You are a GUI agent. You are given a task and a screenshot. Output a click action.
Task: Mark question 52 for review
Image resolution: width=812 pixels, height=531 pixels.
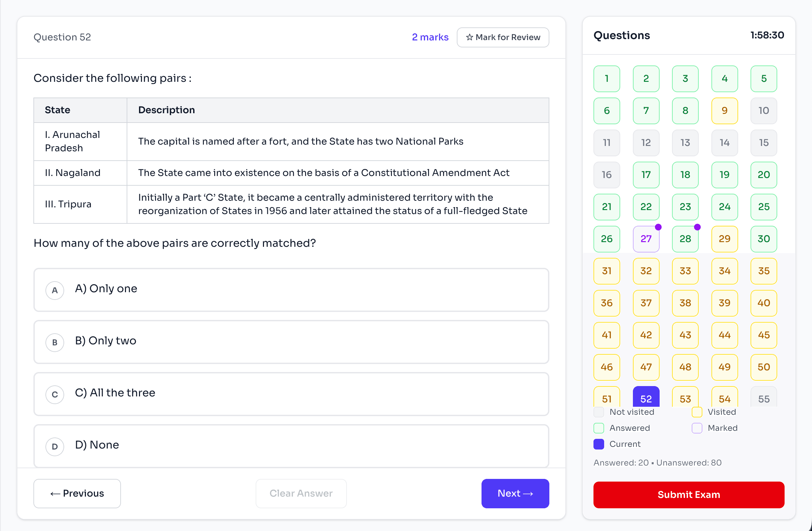click(503, 37)
